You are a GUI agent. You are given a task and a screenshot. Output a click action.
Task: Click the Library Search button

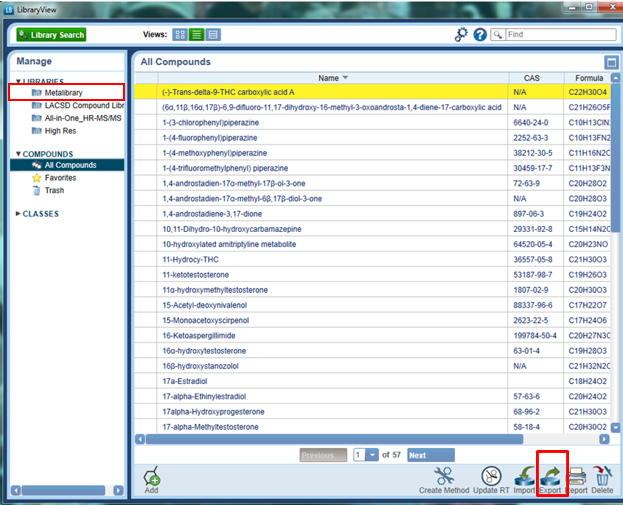50,34
